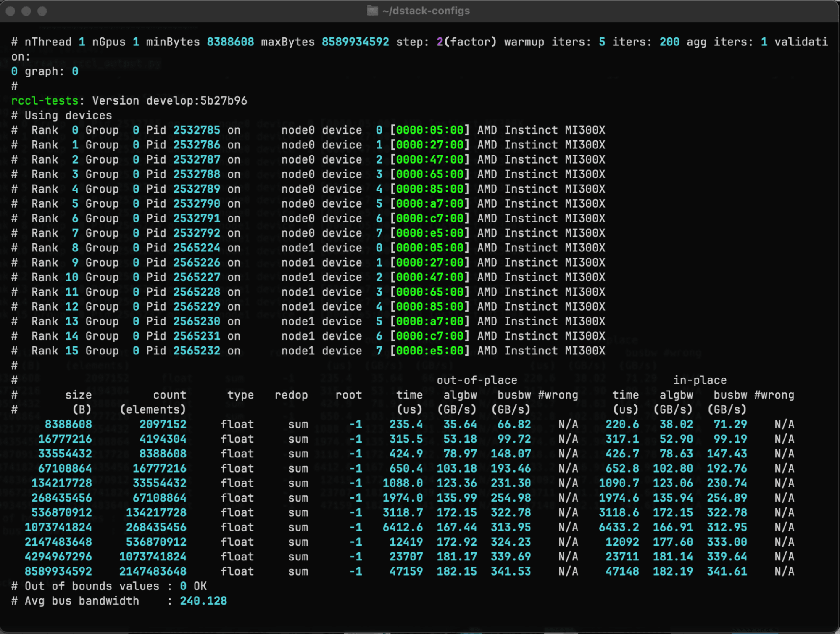
Task: Click in-place algbw 52.90
Action: [x=676, y=439]
